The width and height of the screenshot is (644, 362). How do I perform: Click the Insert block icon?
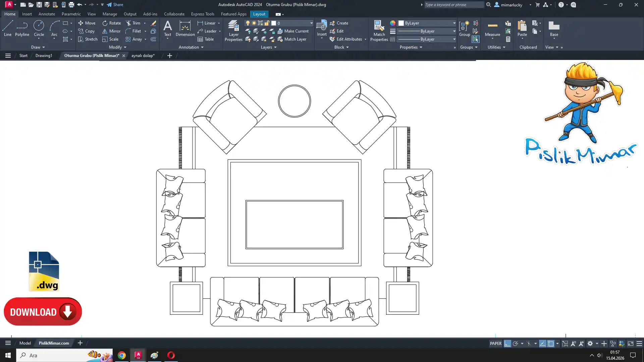pyautogui.click(x=322, y=26)
